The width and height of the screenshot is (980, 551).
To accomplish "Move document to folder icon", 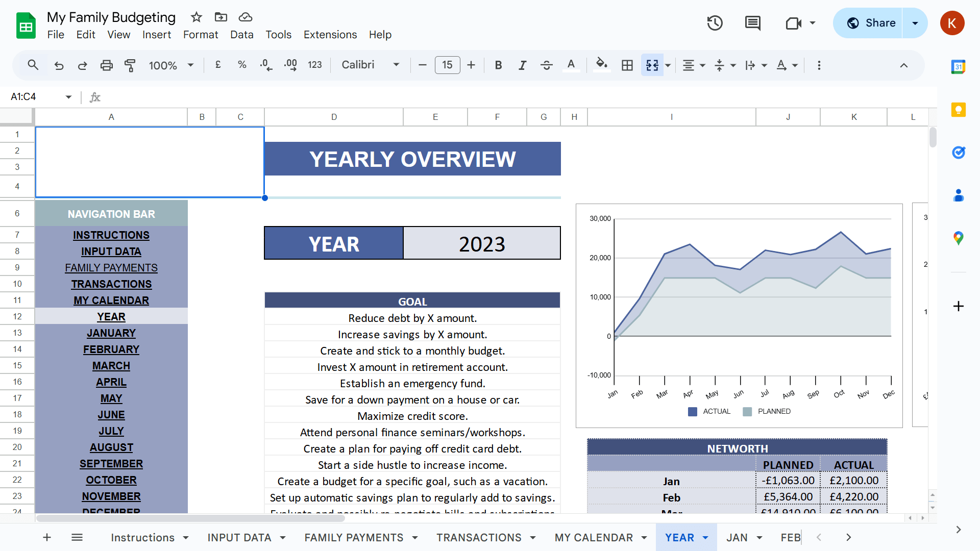I will [221, 17].
